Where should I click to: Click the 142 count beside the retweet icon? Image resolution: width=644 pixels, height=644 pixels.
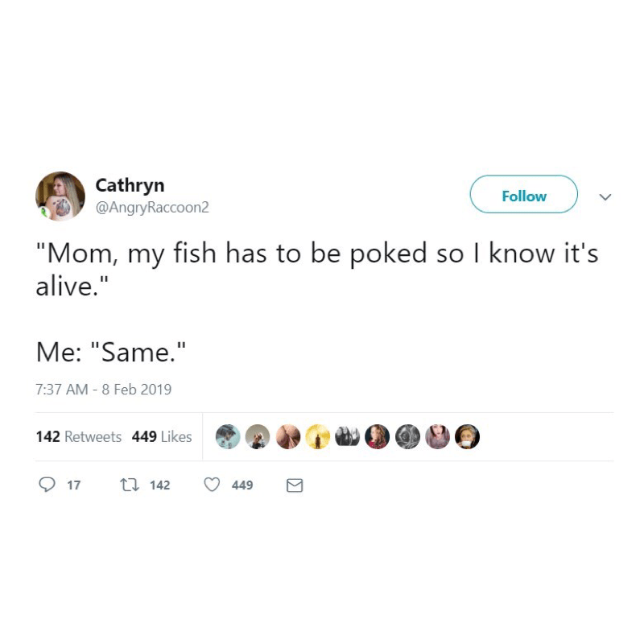(x=160, y=485)
